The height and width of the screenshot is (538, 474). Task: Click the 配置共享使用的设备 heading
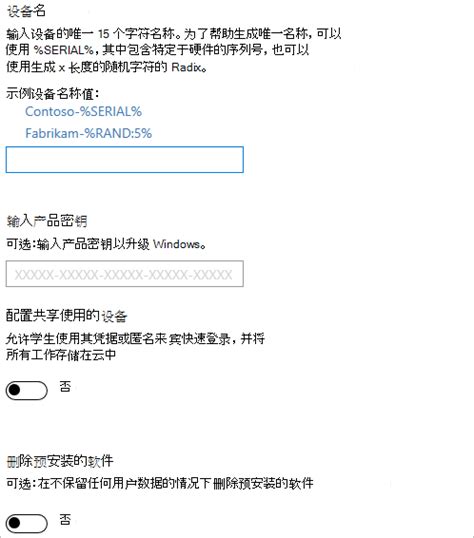pos(67,315)
